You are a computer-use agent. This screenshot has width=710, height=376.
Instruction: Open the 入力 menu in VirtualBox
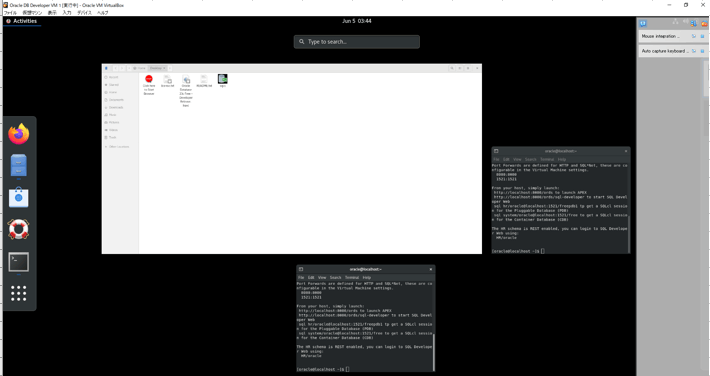[67, 13]
